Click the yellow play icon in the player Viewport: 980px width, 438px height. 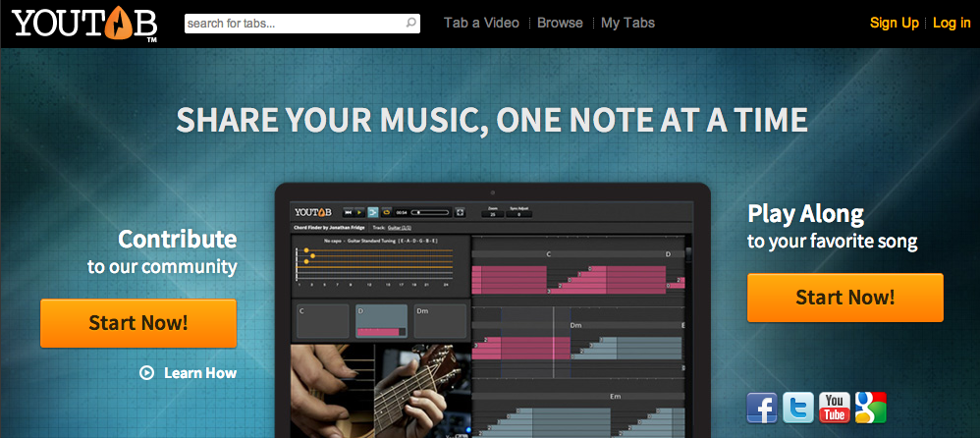[x=359, y=212]
